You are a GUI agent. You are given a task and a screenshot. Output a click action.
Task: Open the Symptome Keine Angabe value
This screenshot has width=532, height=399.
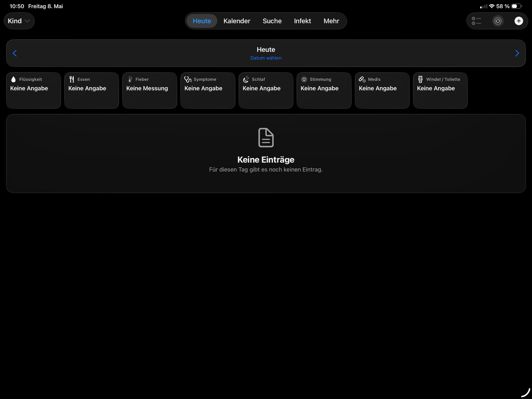pyautogui.click(x=203, y=88)
